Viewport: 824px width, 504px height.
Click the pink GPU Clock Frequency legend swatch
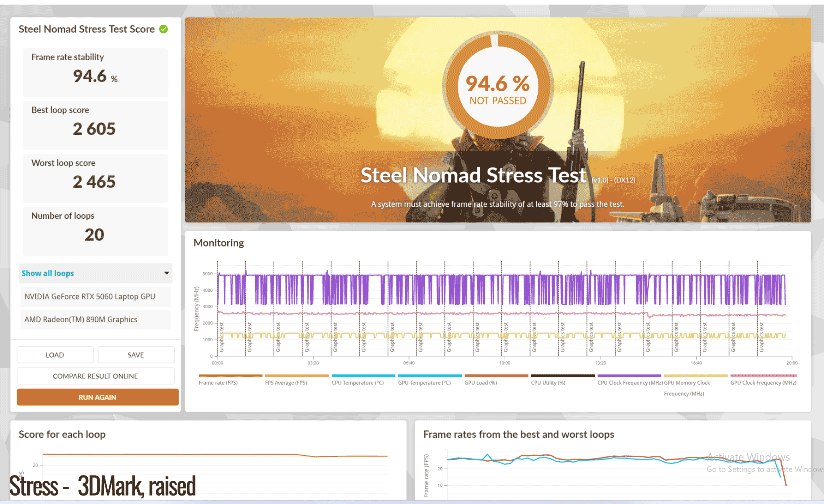(x=763, y=376)
